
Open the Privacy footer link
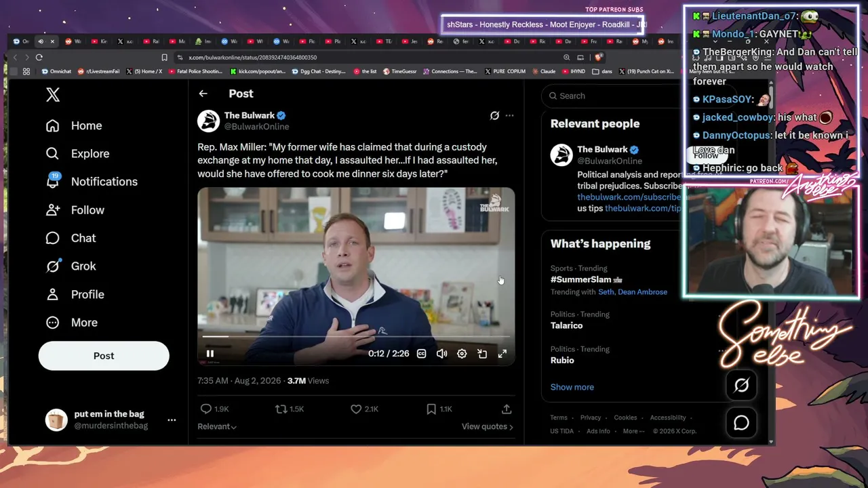pyautogui.click(x=591, y=418)
